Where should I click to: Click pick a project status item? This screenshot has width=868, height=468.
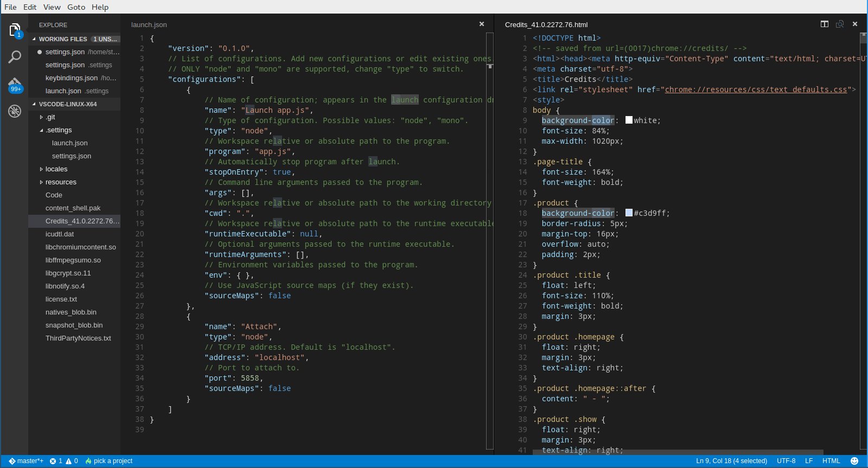tap(109, 461)
